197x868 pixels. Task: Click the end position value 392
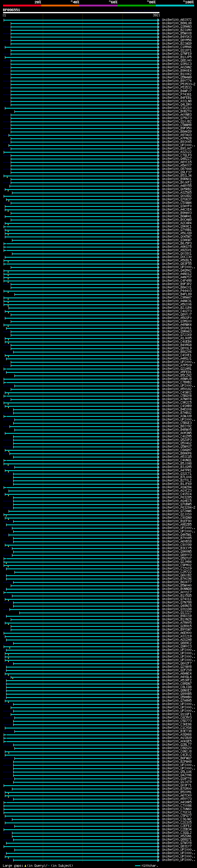coord(155,15)
